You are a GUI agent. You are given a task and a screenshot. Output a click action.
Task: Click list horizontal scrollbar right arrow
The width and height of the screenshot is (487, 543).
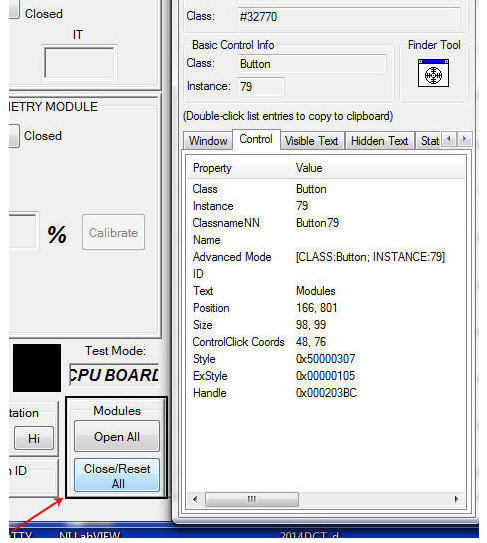(457, 499)
